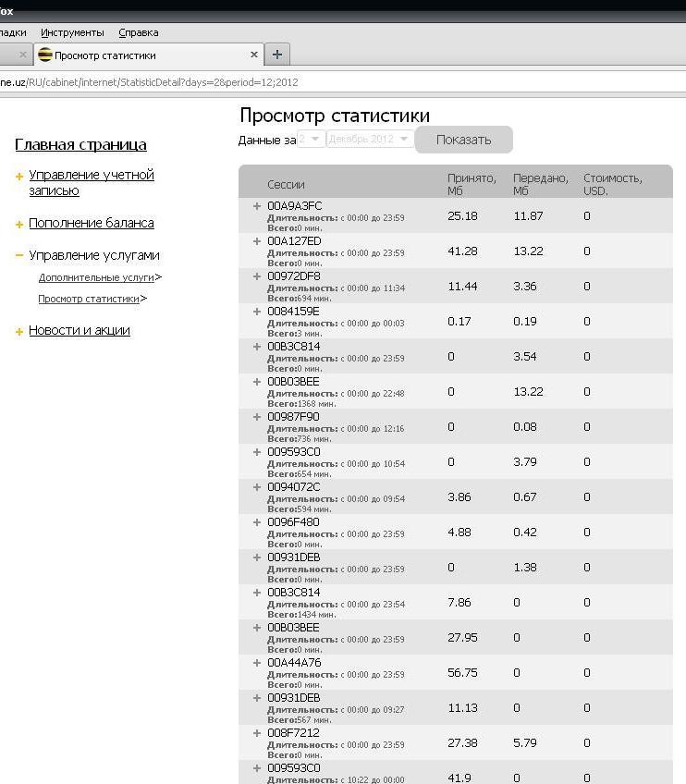Open a new tab with plus button
686x784 pixels.
tap(277, 55)
